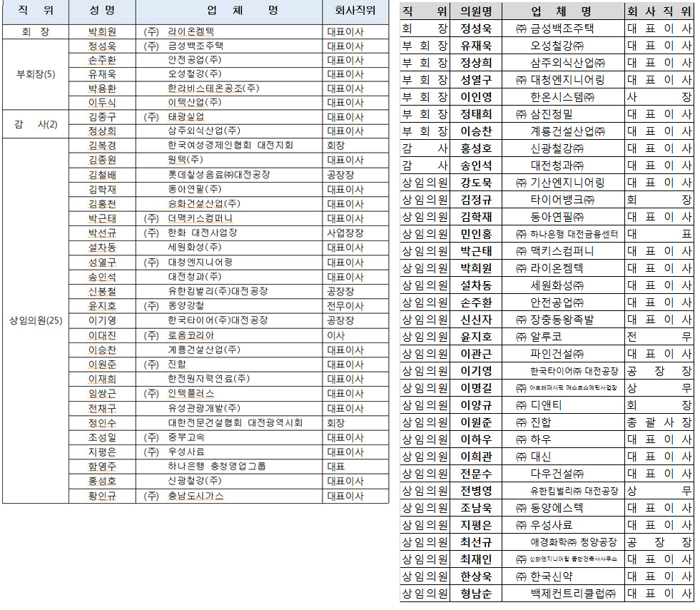This screenshot has width=700, height=610.
Task: Select company '파인건설㈜'
Action: (x=557, y=354)
